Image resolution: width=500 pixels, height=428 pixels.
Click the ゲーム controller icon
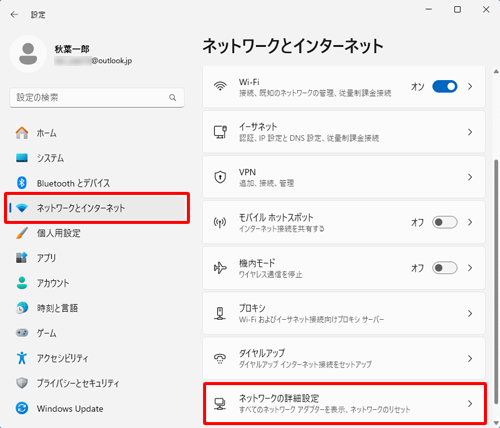22,333
